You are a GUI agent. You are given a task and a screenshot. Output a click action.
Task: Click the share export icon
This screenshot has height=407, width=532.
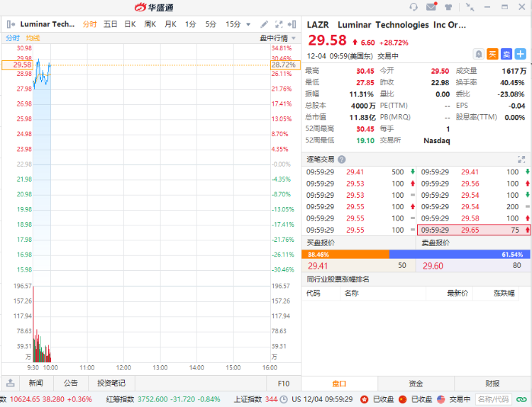coord(11,383)
